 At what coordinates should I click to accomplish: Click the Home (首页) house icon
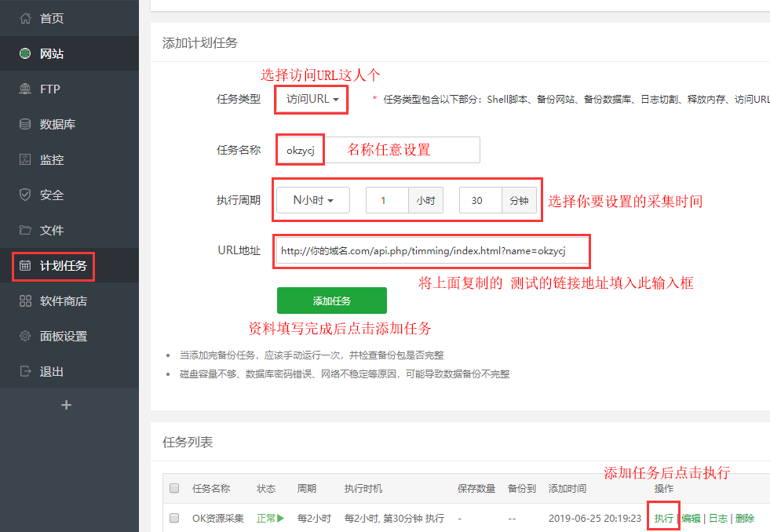tap(25, 18)
